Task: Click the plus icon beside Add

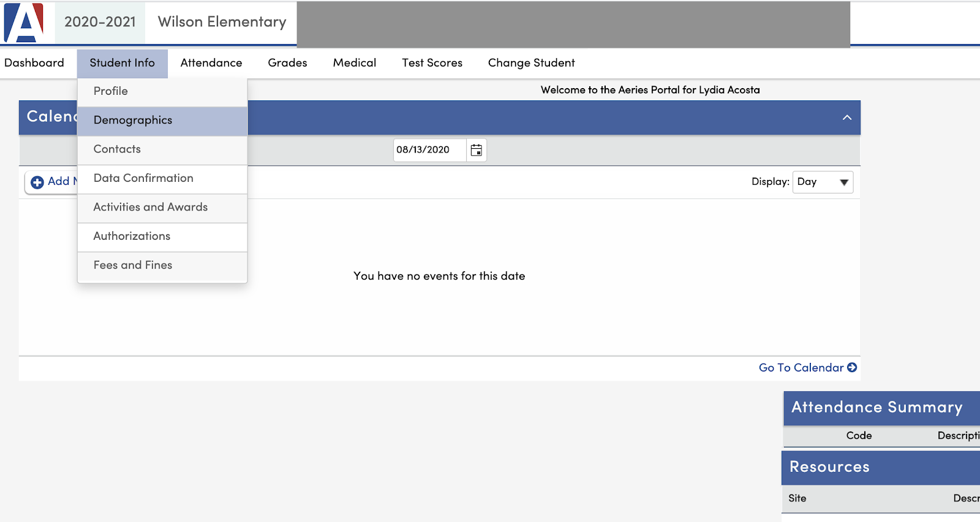Action: coord(37,182)
